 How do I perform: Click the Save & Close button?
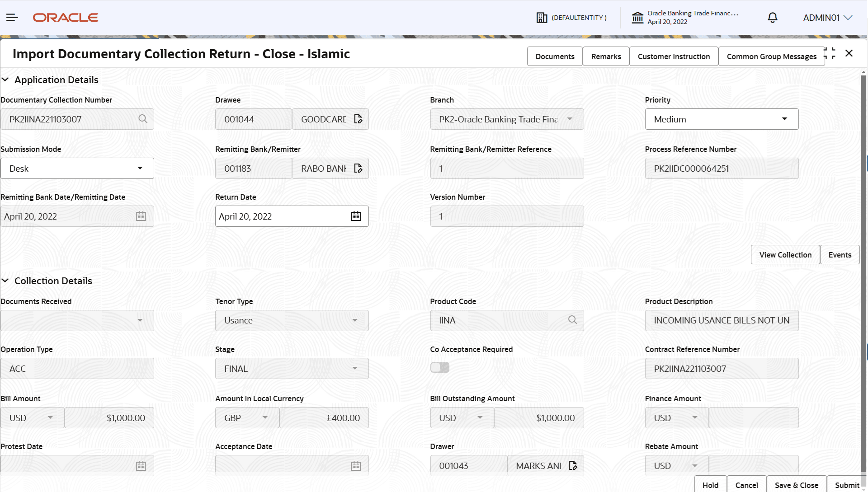(796, 485)
